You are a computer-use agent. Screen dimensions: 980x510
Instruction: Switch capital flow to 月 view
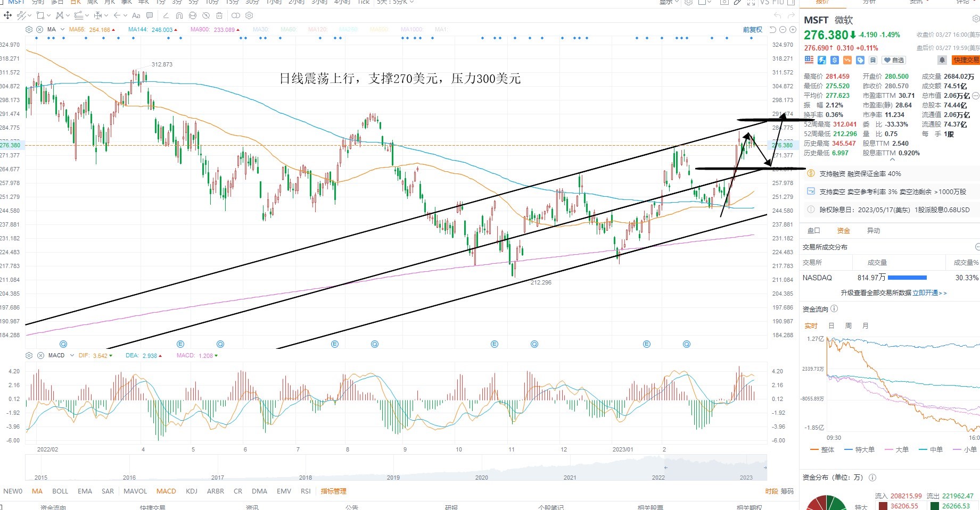coord(866,326)
